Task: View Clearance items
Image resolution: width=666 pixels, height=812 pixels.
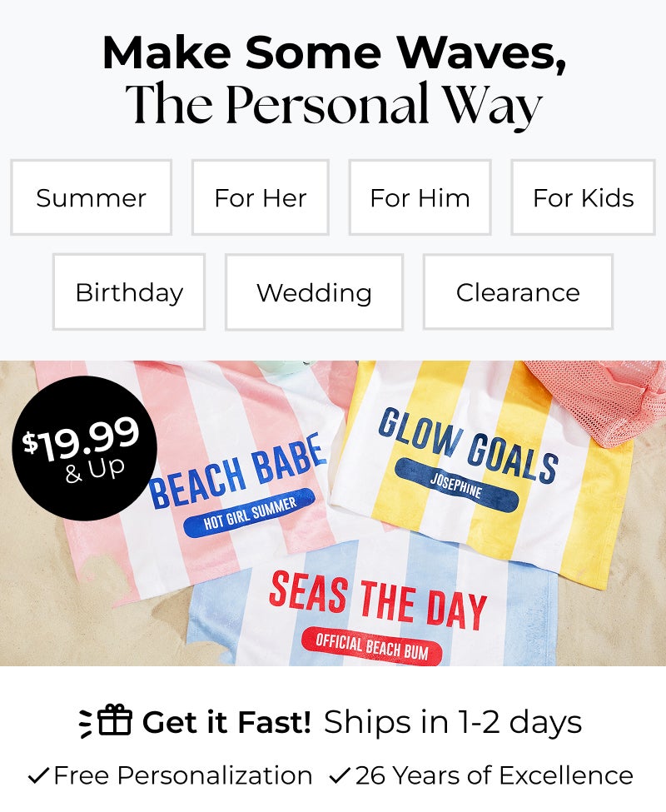Action: [518, 292]
